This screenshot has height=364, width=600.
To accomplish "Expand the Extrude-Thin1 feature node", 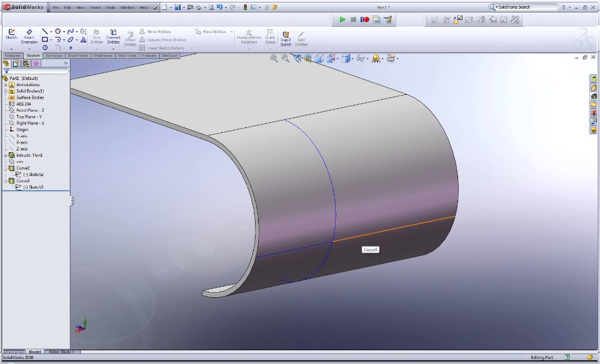I will (x=6, y=155).
